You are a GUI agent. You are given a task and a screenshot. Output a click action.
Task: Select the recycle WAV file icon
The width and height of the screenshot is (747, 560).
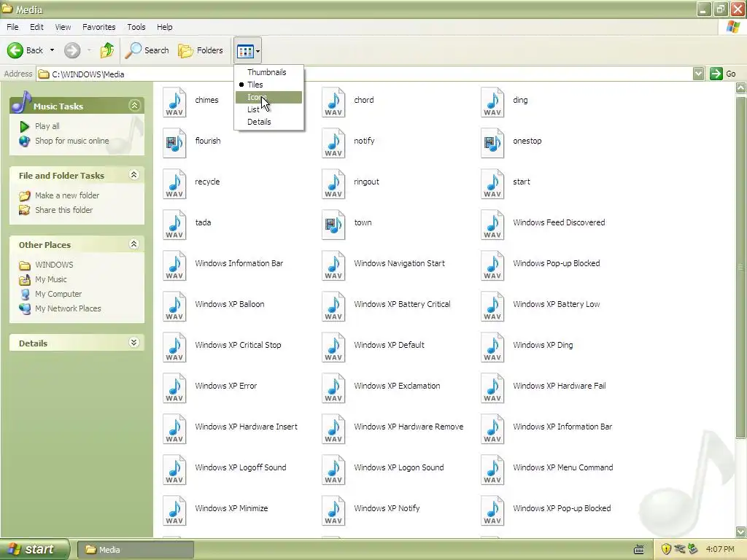[174, 184]
